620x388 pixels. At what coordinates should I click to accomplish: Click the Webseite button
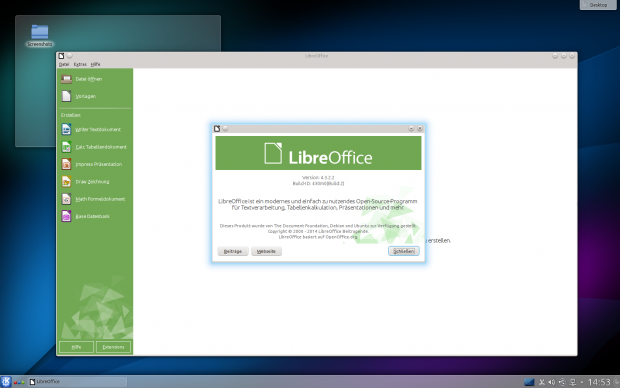coord(266,251)
